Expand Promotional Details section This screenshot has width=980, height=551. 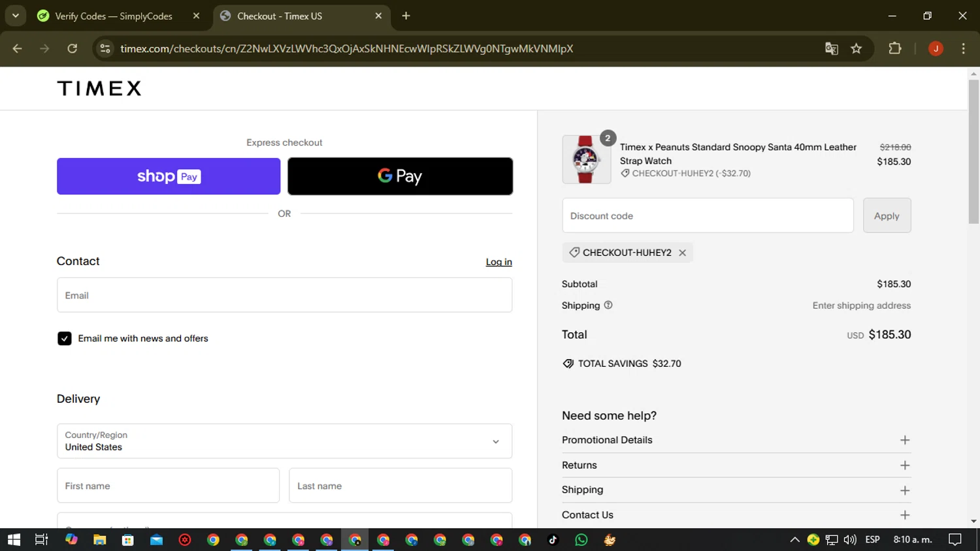pos(736,440)
